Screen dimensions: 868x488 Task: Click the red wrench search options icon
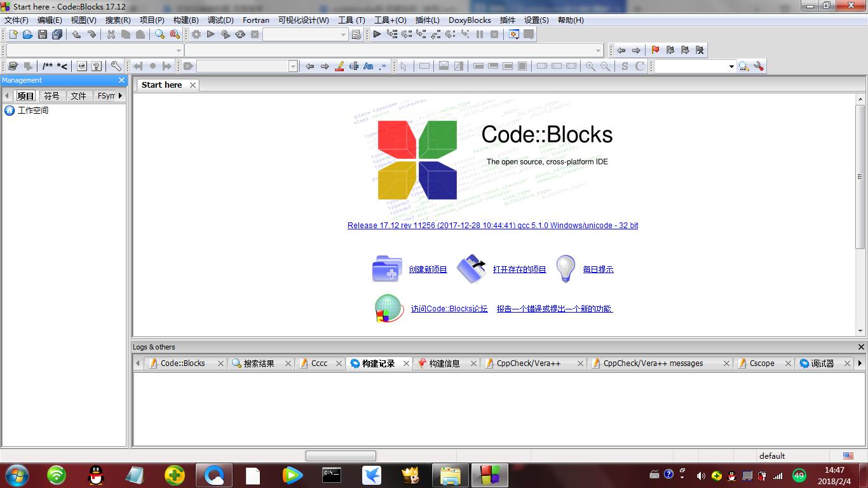758,66
